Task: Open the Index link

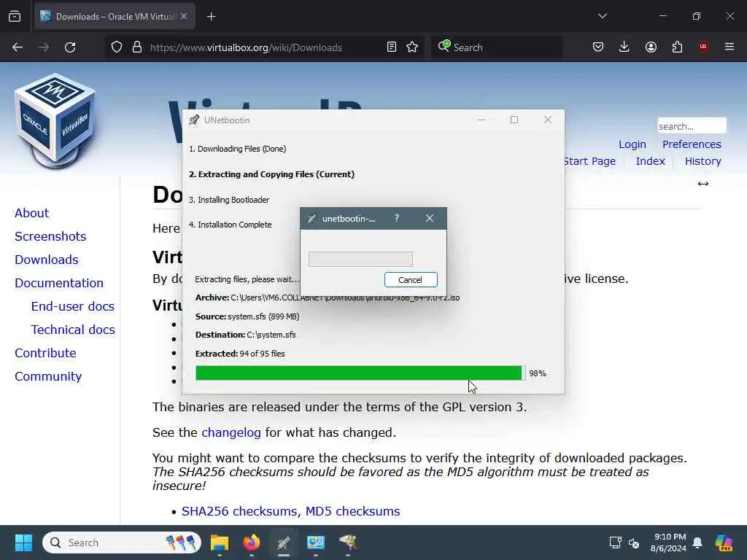Action: pos(650,161)
